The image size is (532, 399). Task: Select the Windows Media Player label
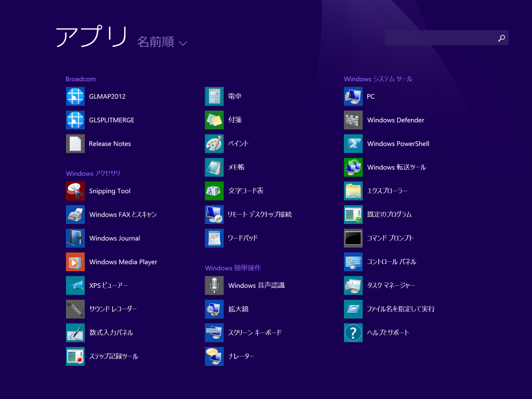coord(123,262)
